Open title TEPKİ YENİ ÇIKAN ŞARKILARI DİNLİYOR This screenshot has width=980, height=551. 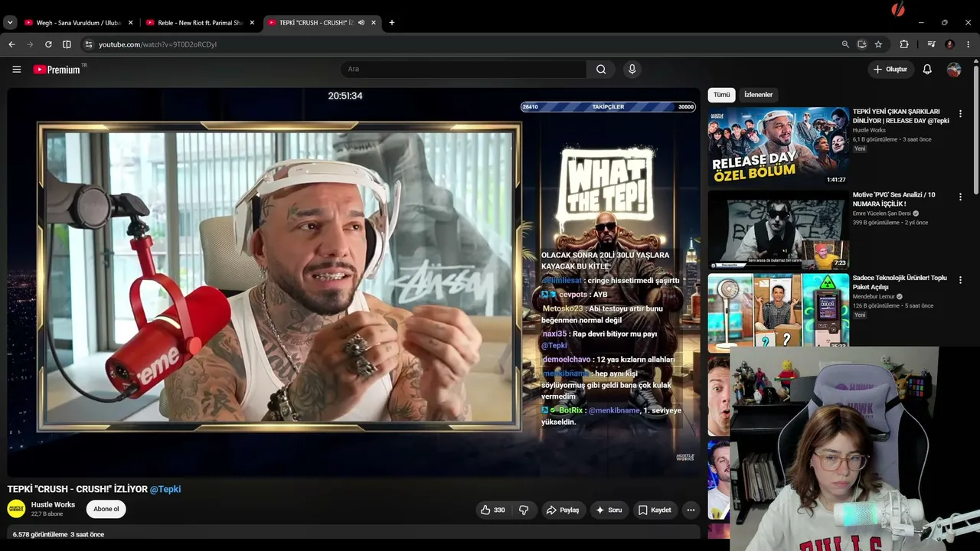tap(901, 116)
